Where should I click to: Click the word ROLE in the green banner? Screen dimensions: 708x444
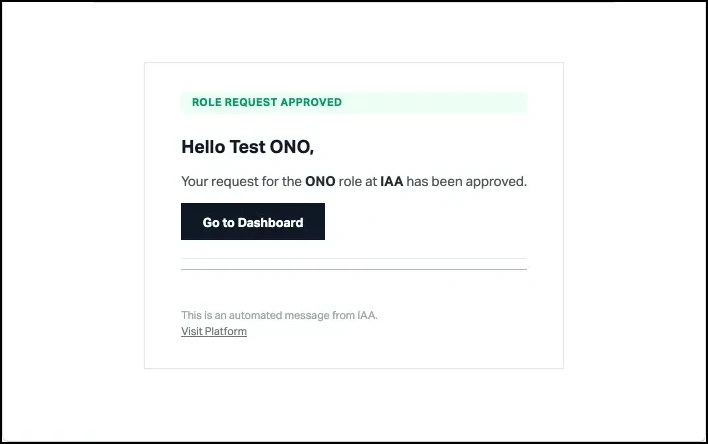point(206,102)
